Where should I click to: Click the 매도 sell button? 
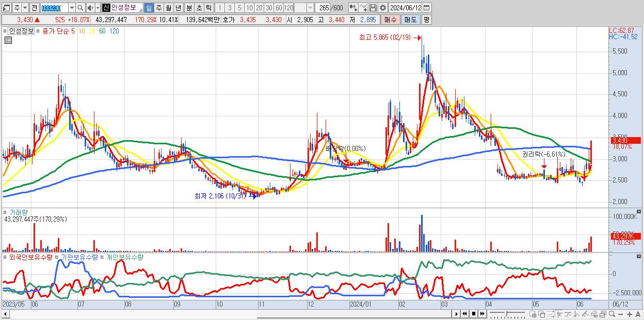point(410,20)
